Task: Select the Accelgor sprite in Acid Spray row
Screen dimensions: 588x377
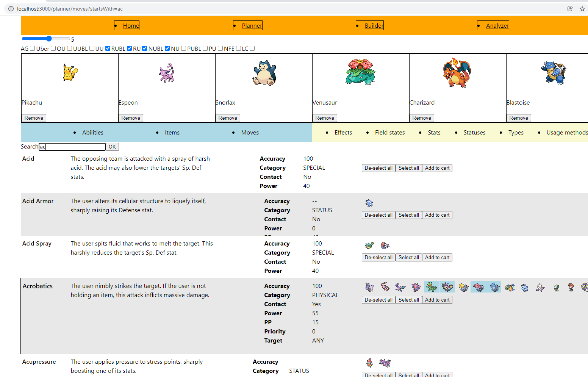Action: tap(385, 246)
